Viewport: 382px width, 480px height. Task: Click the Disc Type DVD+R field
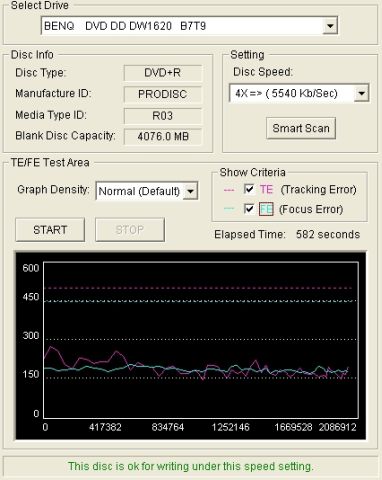click(163, 73)
